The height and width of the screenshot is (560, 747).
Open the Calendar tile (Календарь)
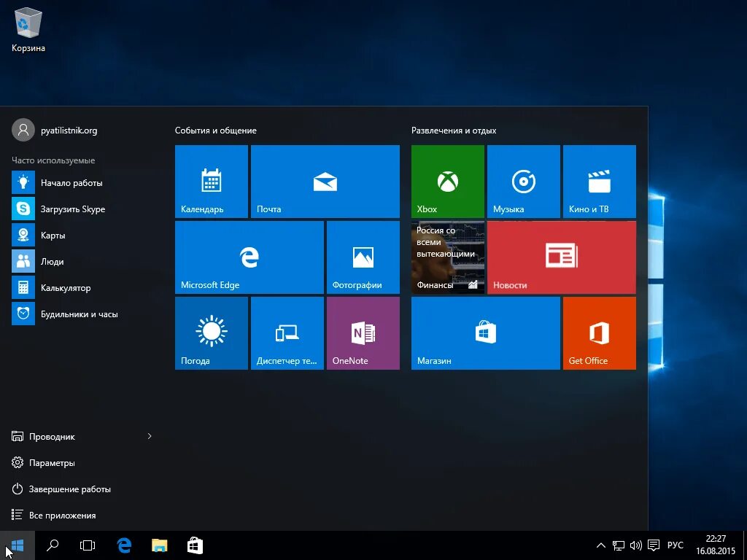point(211,182)
